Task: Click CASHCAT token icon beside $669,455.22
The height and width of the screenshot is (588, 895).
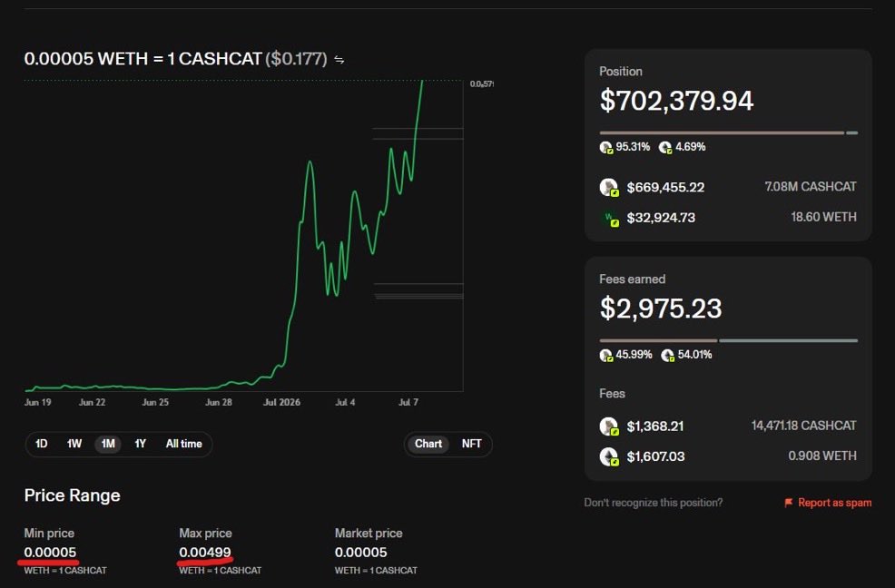Action: point(609,187)
